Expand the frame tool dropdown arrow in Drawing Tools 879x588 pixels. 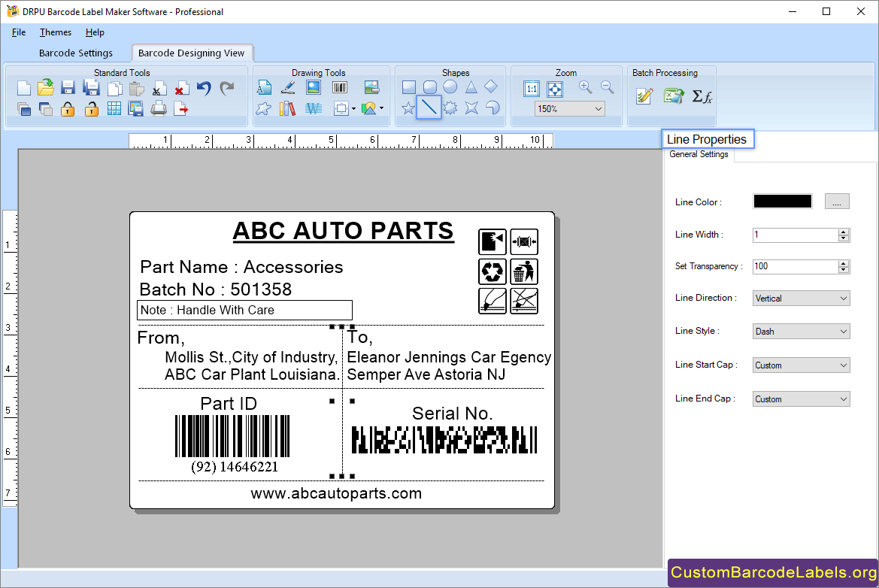click(x=353, y=109)
